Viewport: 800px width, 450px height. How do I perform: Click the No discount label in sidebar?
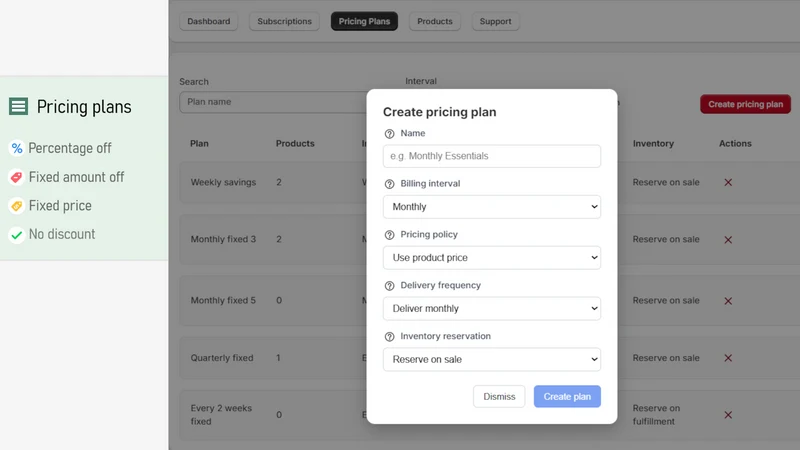[x=62, y=234]
